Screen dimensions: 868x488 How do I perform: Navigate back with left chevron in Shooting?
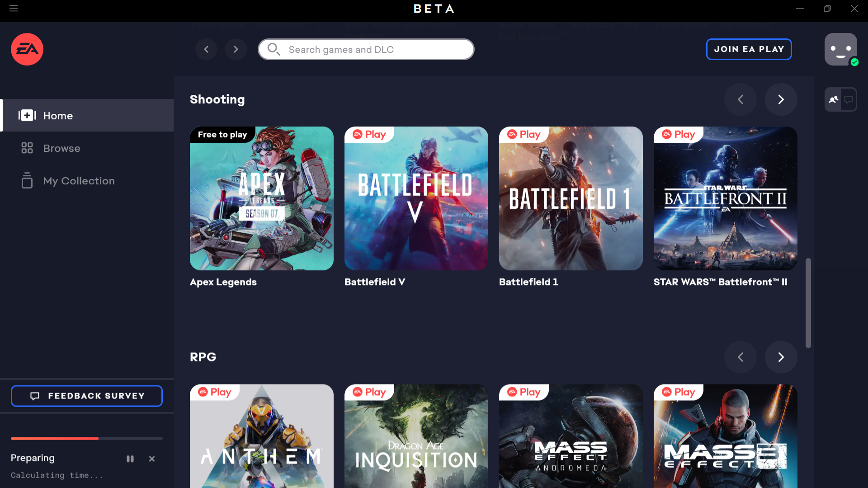pos(741,99)
